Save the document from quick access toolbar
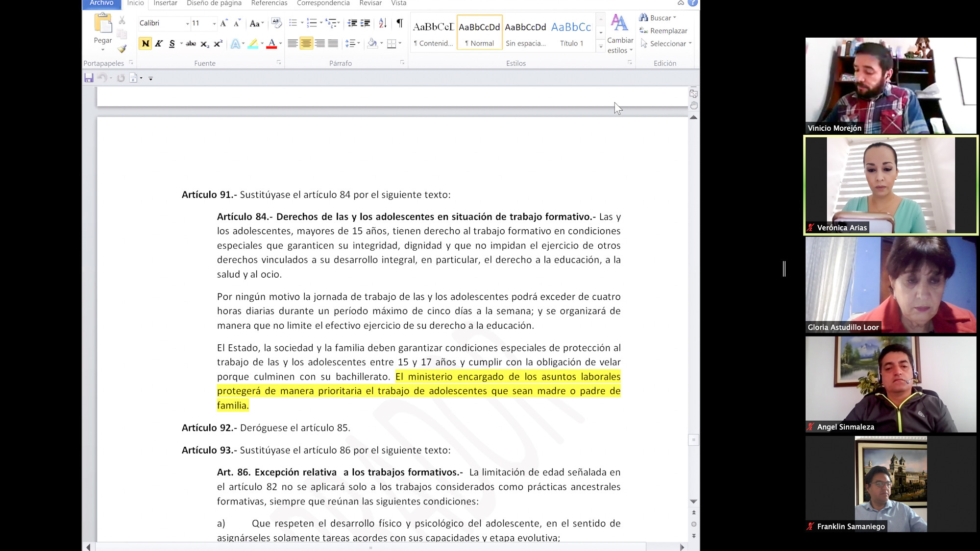 (x=89, y=78)
